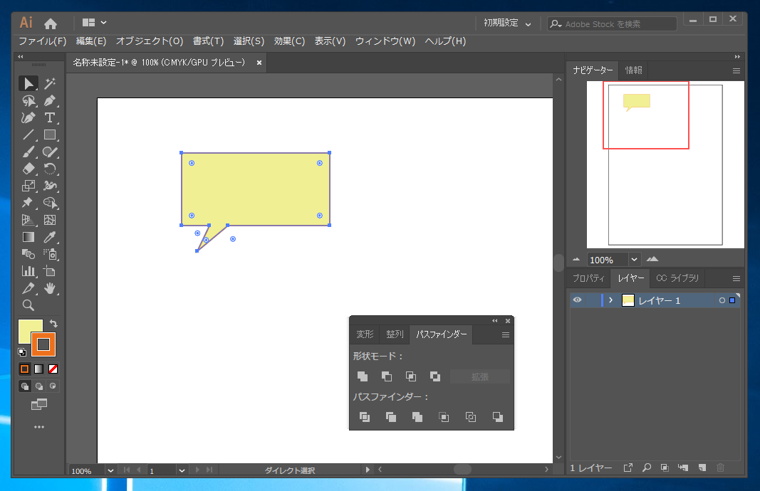Select the Type tool
The image size is (760, 491).
pyautogui.click(x=50, y=118)
